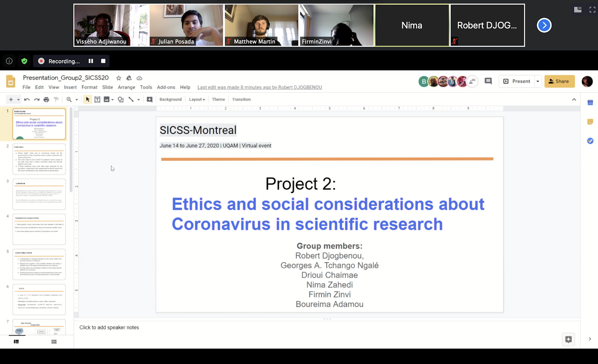Click the Background button
The width and height of the screenshot is (598, 364).
170,99
